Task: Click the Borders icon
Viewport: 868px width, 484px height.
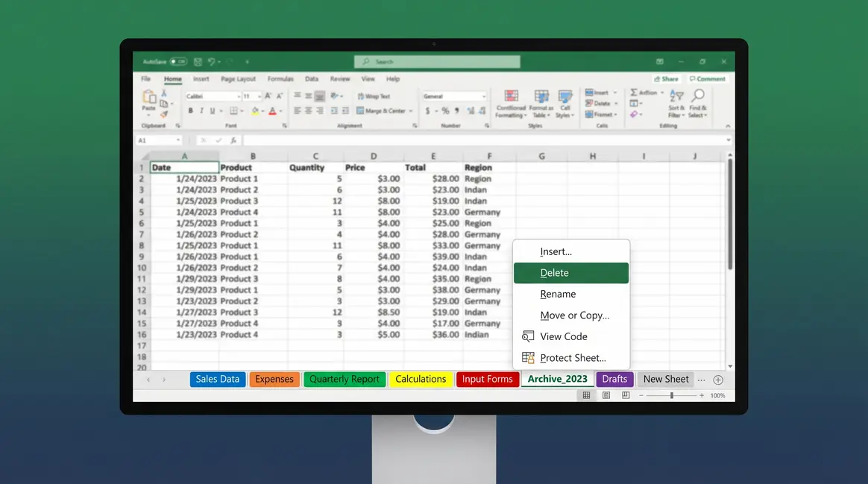Action: pyautogui.click(x=233, y=111)
